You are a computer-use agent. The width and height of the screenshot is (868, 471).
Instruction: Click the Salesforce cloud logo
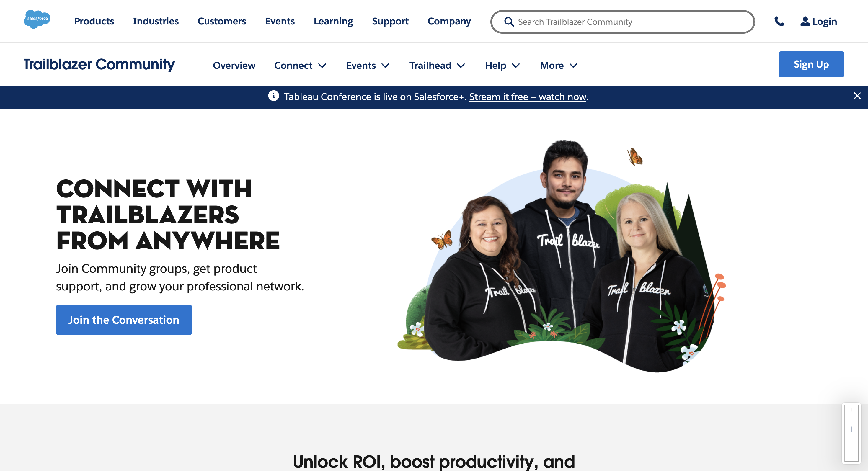click(x=37, y=19)
